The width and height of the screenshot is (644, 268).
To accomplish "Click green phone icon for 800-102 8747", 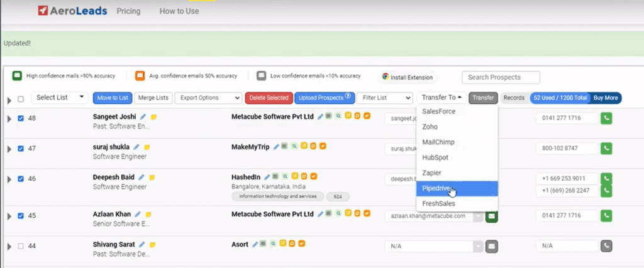I will click(x=606, y=148).
